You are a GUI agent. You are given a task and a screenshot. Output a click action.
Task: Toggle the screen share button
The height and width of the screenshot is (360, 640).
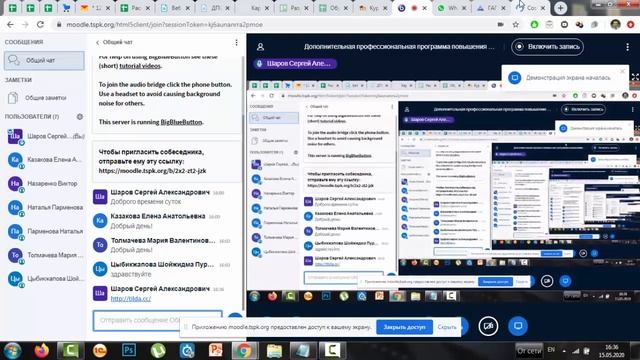518,326
